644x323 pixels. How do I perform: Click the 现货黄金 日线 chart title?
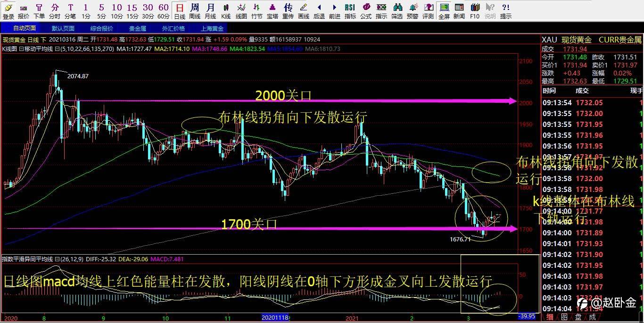click(x=25, y=40)
